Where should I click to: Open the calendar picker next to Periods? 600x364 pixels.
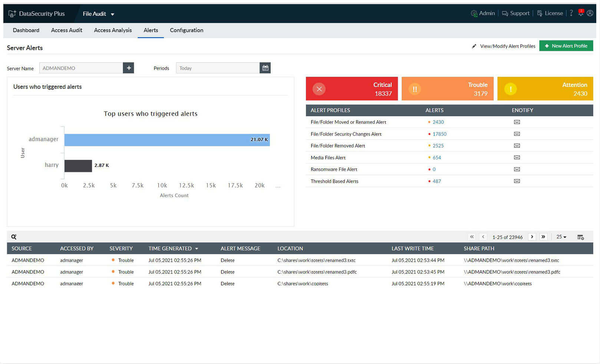coord(265,68)
